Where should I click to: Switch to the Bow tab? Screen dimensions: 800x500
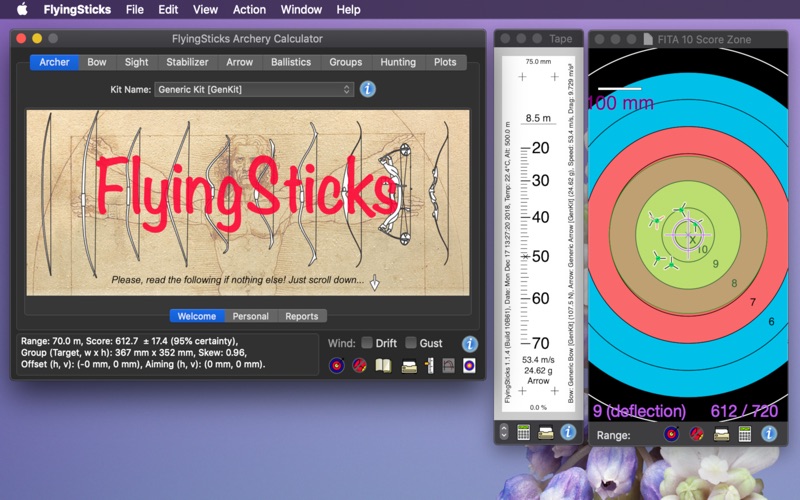coord(96,62)
